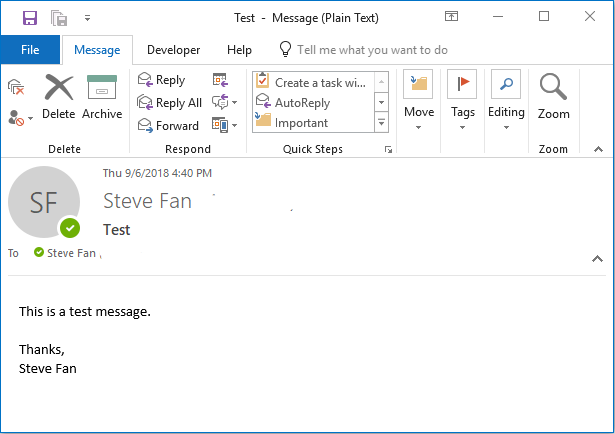615x434 pixels.
Task: Click the date Thu 9/6/2018 4:40 PM
Action: pos(157,173)
